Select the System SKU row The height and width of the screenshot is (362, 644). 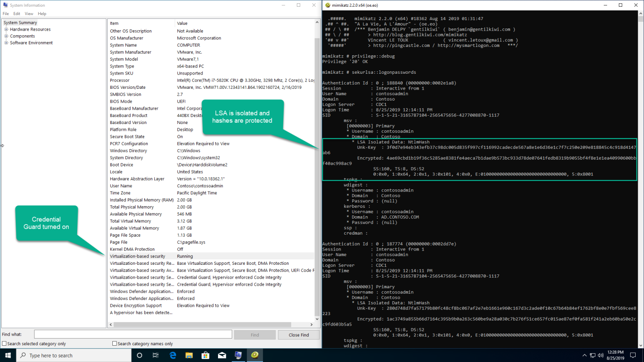[x=211, y=73]
